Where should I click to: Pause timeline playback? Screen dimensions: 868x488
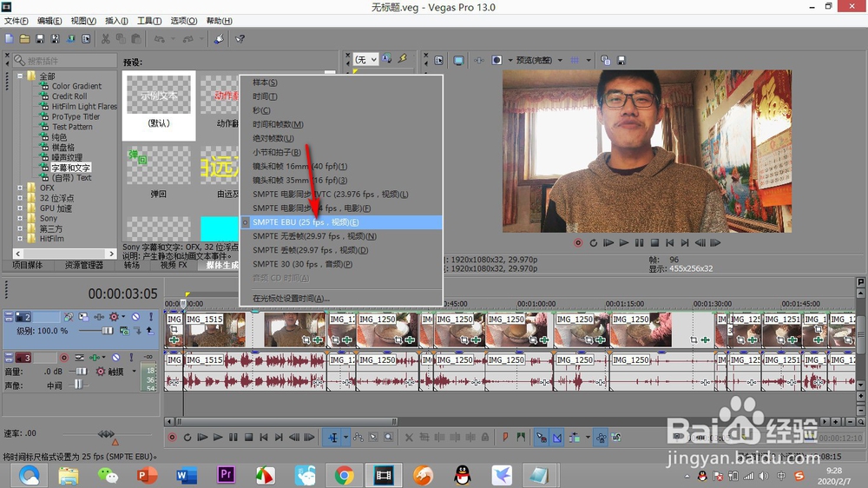pos(233,438)
